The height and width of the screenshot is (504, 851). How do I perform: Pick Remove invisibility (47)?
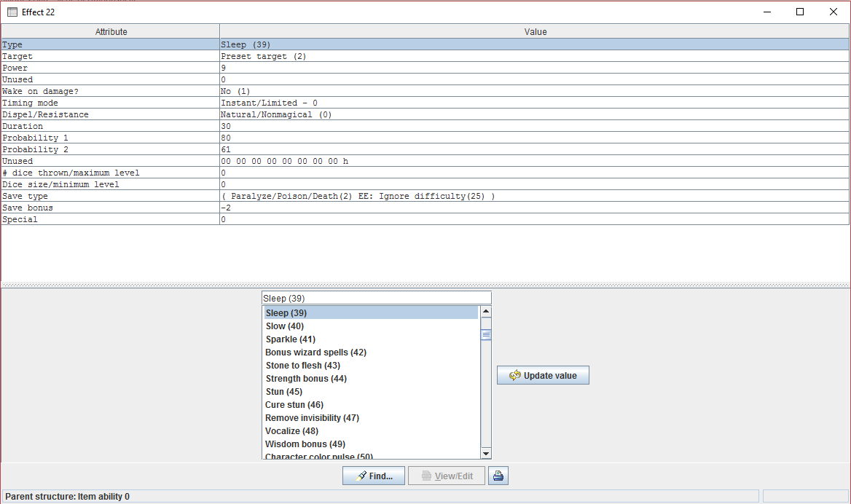372,418
